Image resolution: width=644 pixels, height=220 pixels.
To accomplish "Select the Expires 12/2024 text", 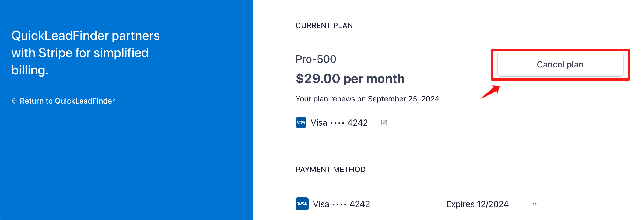I will pos(477,204).
